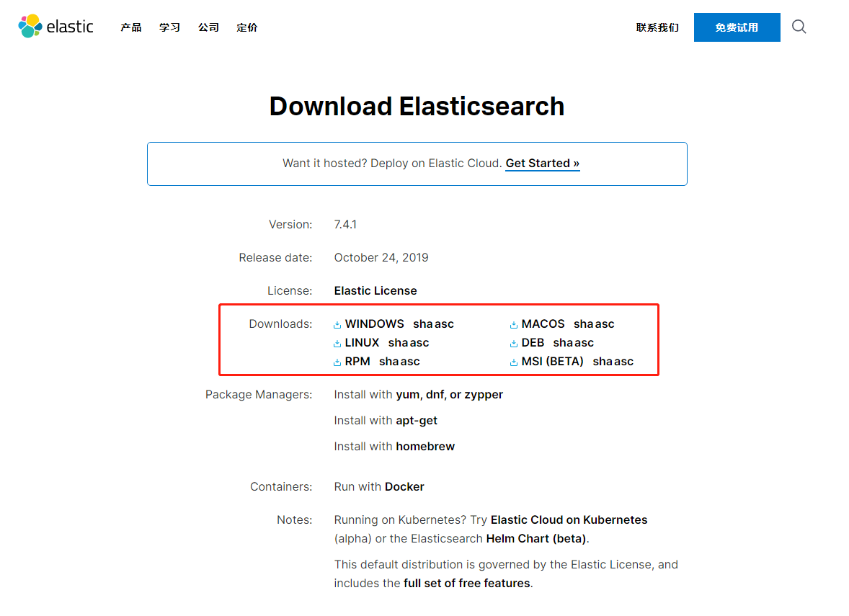Click the 联系我们 link
The width and height of the screenshot is (849, 616).
[657, 27]
